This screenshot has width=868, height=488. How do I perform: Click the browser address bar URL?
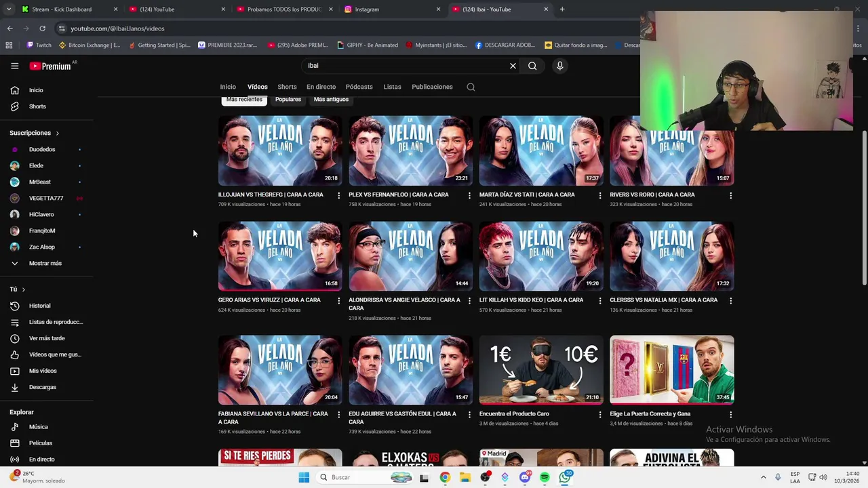117,28
